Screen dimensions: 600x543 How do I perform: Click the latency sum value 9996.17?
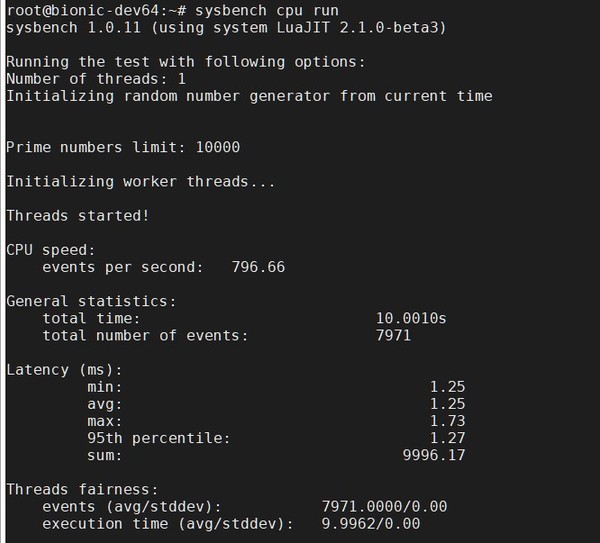click(x=433, y=455)
